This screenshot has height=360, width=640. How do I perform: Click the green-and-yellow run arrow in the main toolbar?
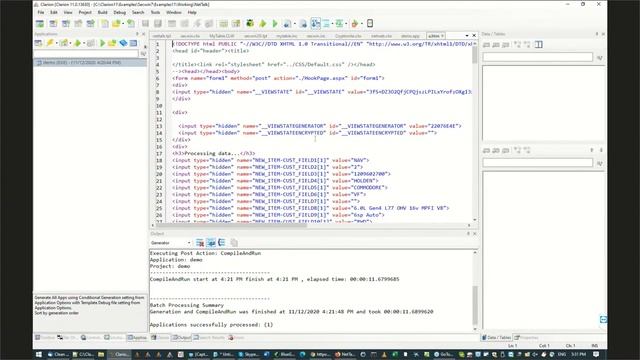pyautogui.click(x=263, y=24)
